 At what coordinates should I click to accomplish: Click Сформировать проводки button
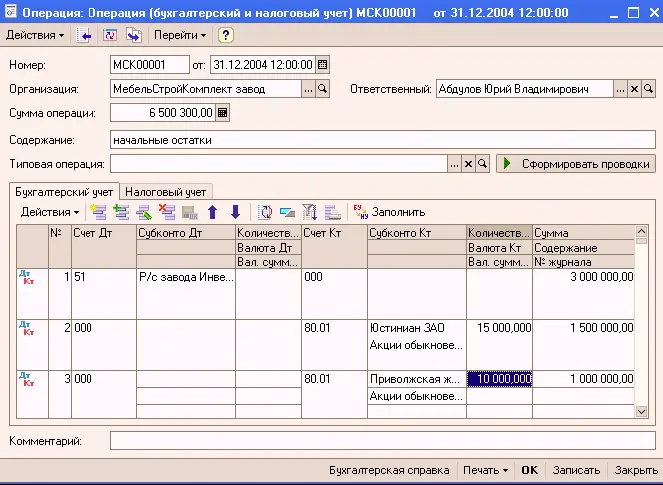click(x=576, y=164)
